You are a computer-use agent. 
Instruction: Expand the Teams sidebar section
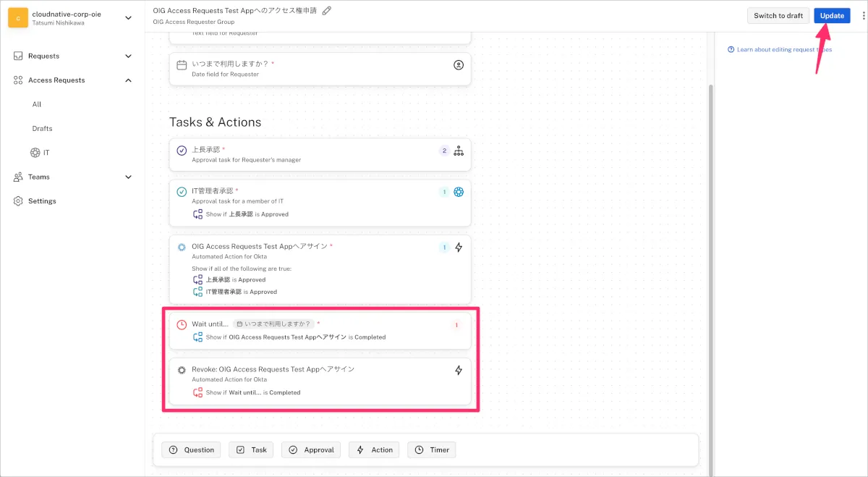[x=129, y=177]
